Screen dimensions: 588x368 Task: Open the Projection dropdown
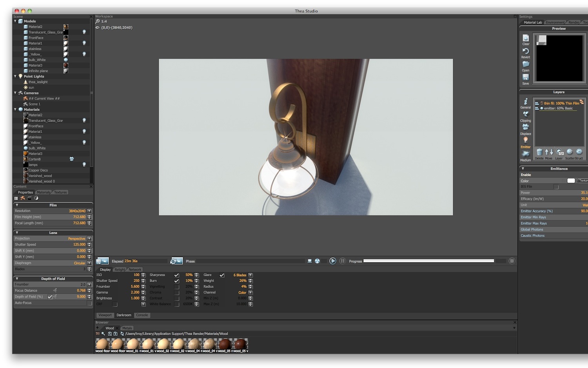coord(89,239)
